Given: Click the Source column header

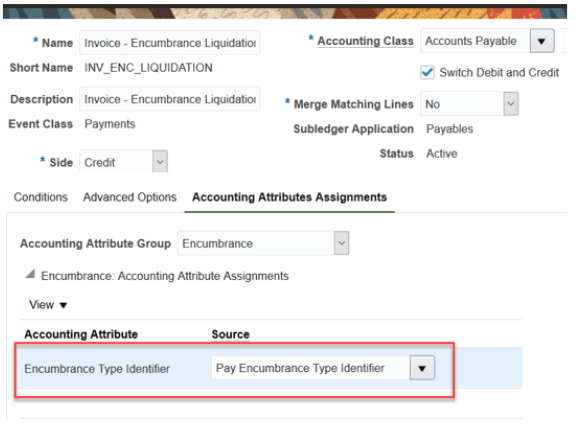Looking at the screenshot, I should coord(230,334).
